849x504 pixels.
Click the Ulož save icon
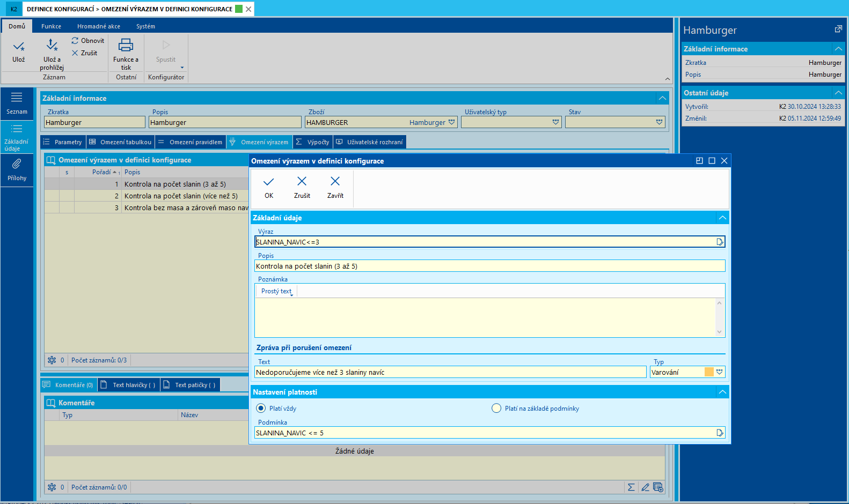pos(19,47)
